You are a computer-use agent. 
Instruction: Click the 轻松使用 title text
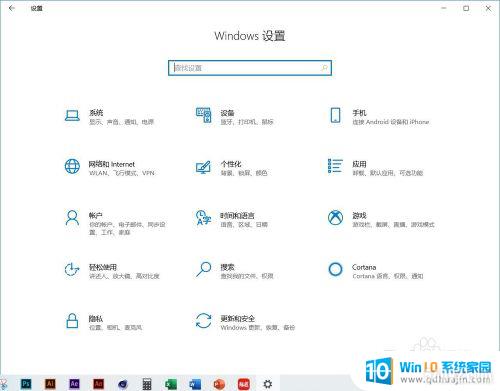103,267
